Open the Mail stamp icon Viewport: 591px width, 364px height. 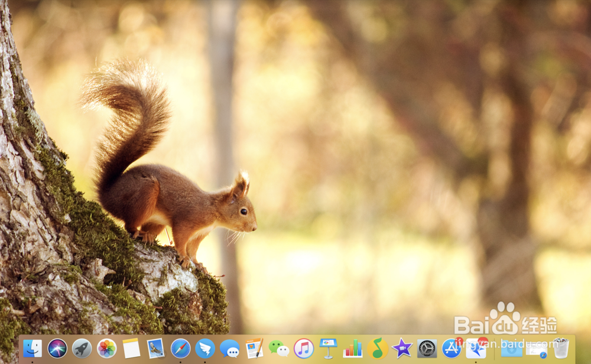(x=155, y=348)
